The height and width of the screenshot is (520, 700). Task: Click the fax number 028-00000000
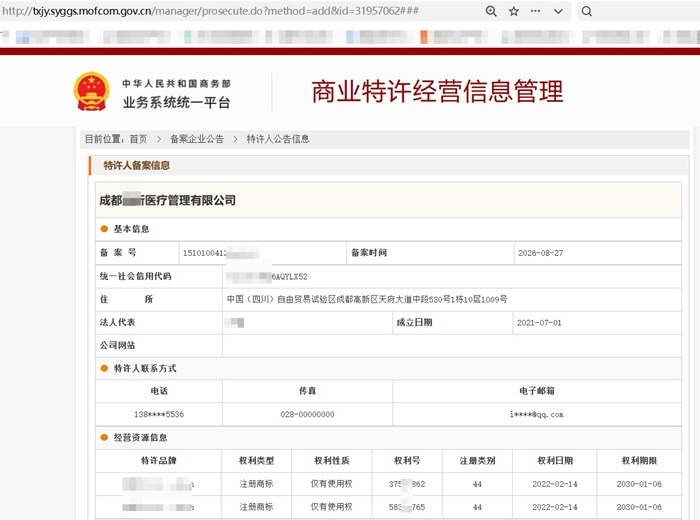(x=307, y=414)
